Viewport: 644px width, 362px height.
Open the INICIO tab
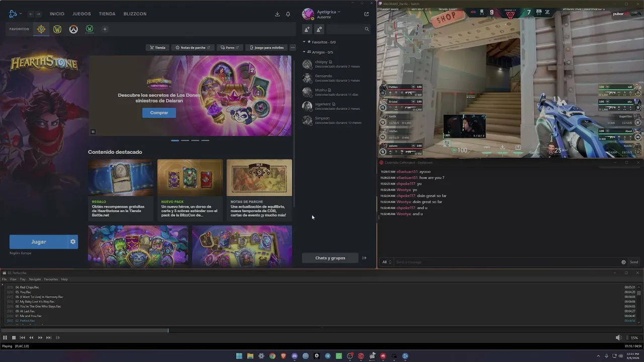(x=57, y=14)
